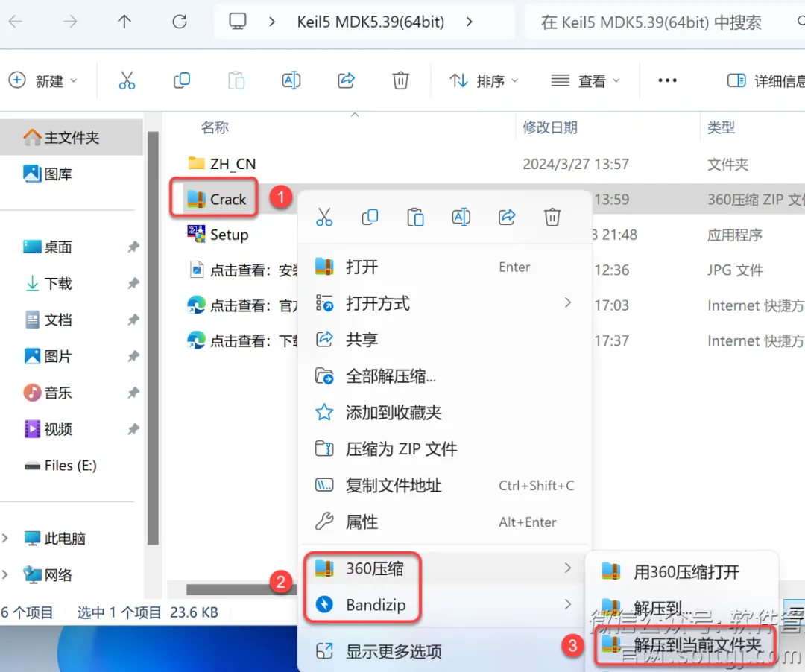The width and height of the screenshot is (805, 672).
Task: Expand the chevron before Keil5 MDK5.39(64bit)
Action: pyautogui.click(x=272, y=22)
